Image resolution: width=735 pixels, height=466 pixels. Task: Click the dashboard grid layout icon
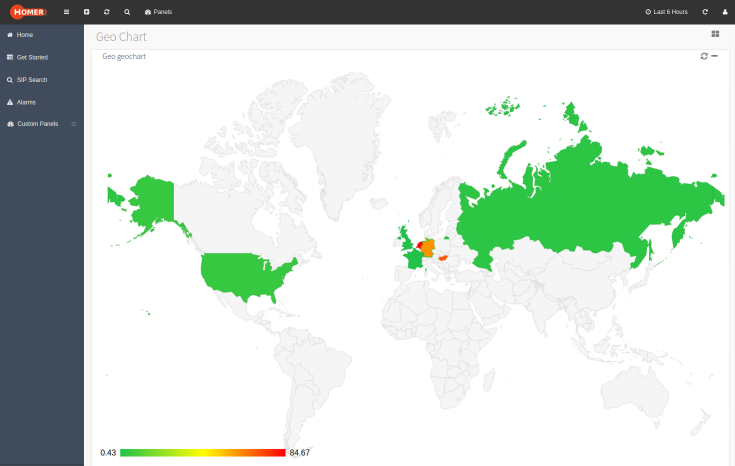click(x=715, y=34)
